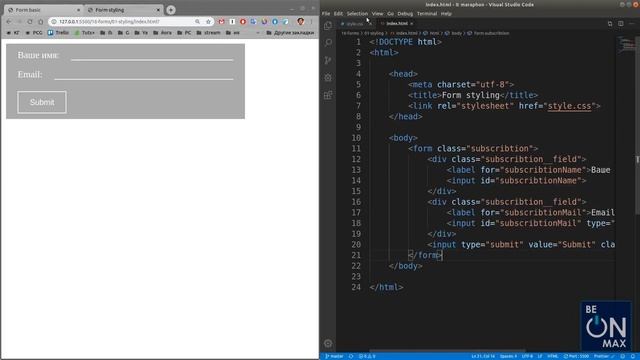Open the Help menu in VS Code
The height and width of the screenshot is (360, 640).
click(x=446, y=13)
